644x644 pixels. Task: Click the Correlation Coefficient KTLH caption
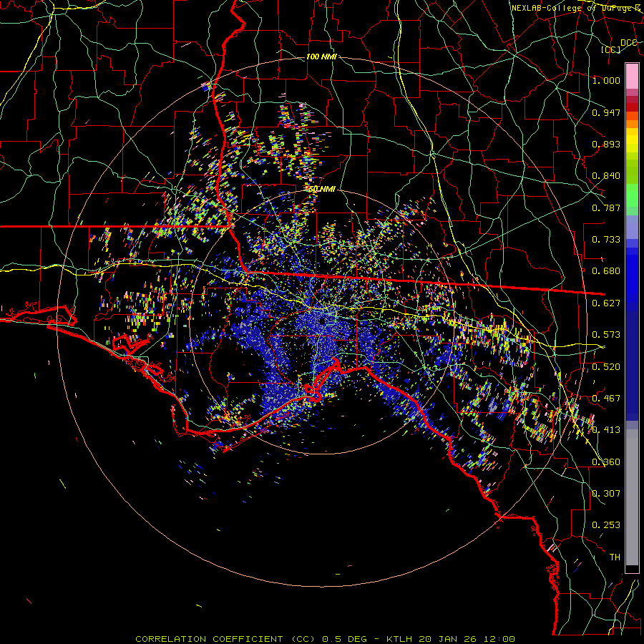(x=326, y=639)
